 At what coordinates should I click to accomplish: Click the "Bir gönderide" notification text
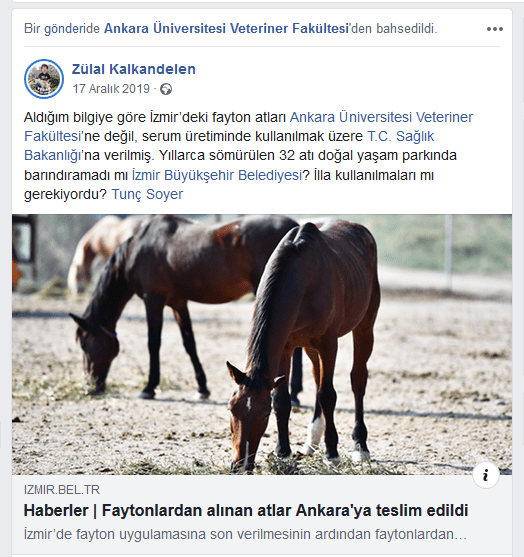click(x=62, y=29)
